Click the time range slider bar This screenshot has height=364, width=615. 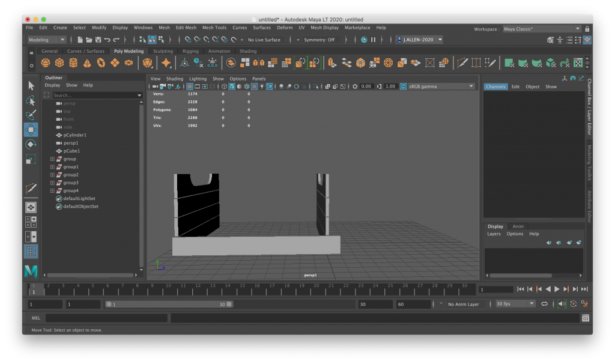[168, 305]
